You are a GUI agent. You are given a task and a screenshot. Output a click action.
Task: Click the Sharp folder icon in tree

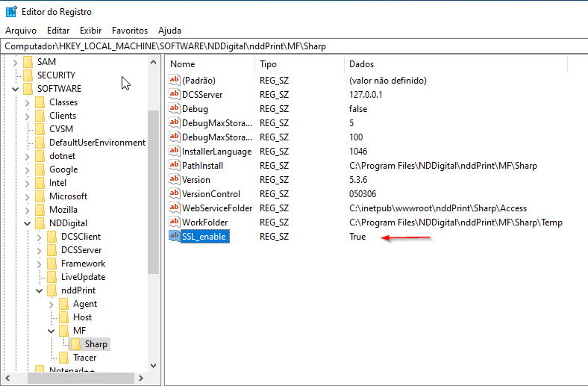75,344
